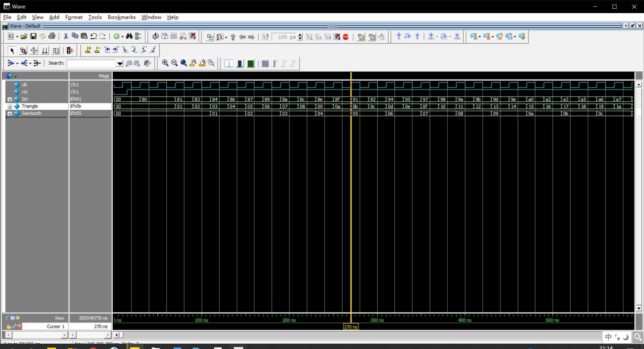Click the Step Into simulation arrow
The height and width of the screenshot is (349, 644).
click(399, 36)
